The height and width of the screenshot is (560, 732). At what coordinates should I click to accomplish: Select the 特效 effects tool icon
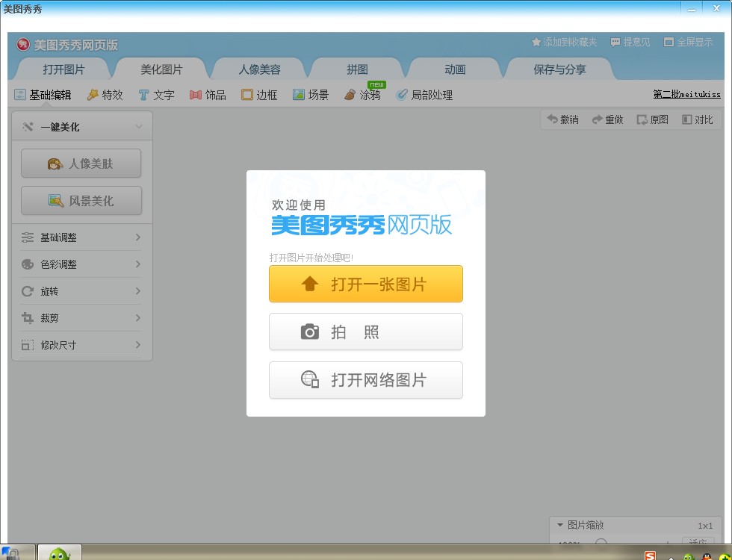tap(93, 95)
